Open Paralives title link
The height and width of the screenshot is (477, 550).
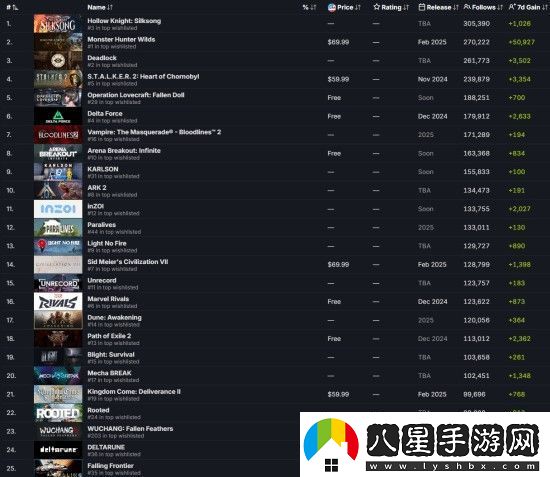click(101, 225)
